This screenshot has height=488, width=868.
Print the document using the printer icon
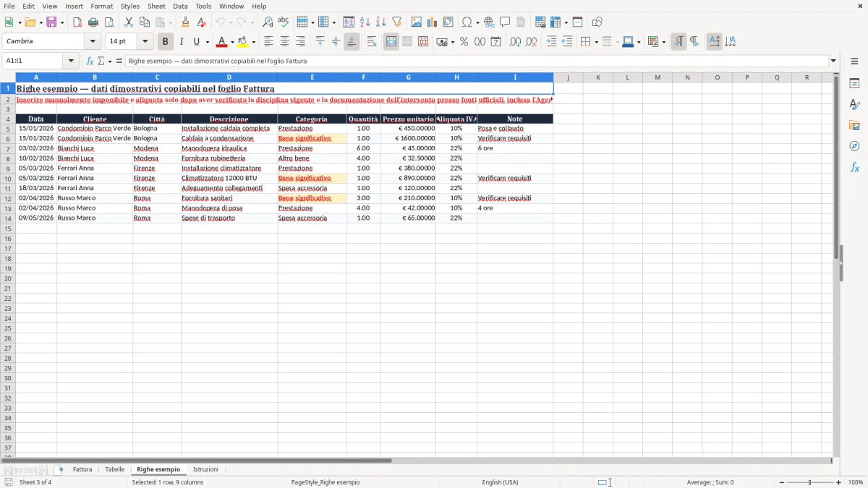[x=93, y=22]
